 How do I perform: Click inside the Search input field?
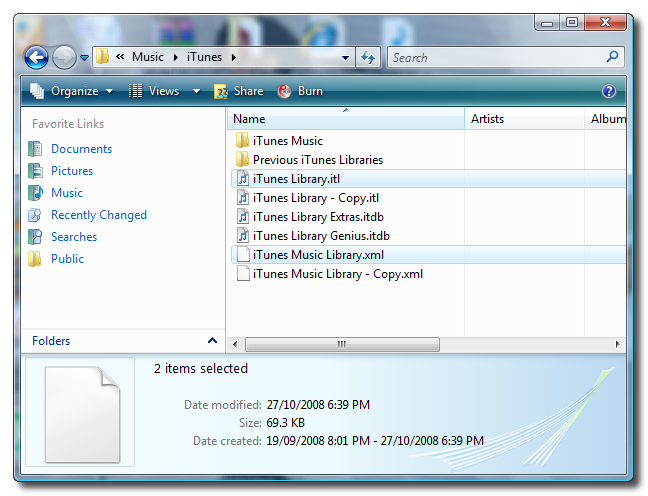[495, 57]
